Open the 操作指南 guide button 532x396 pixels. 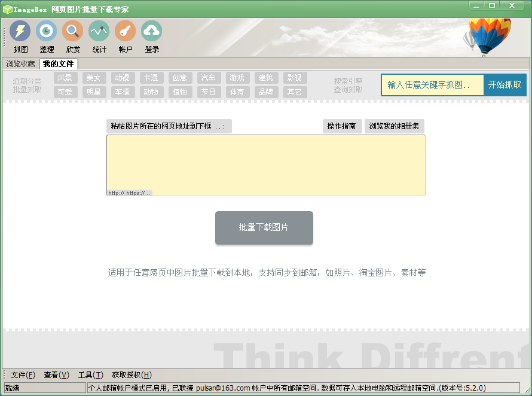(x=342, y=126)
